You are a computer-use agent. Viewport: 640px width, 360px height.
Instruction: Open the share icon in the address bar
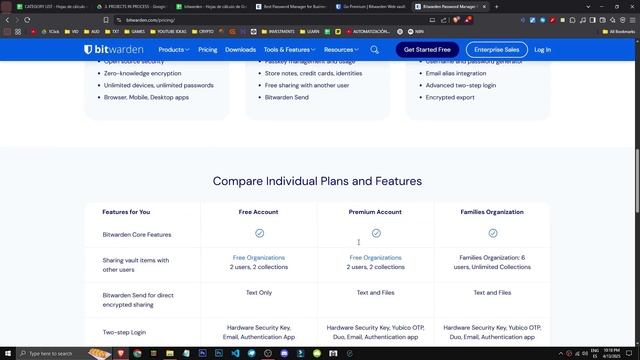(444, 20)
